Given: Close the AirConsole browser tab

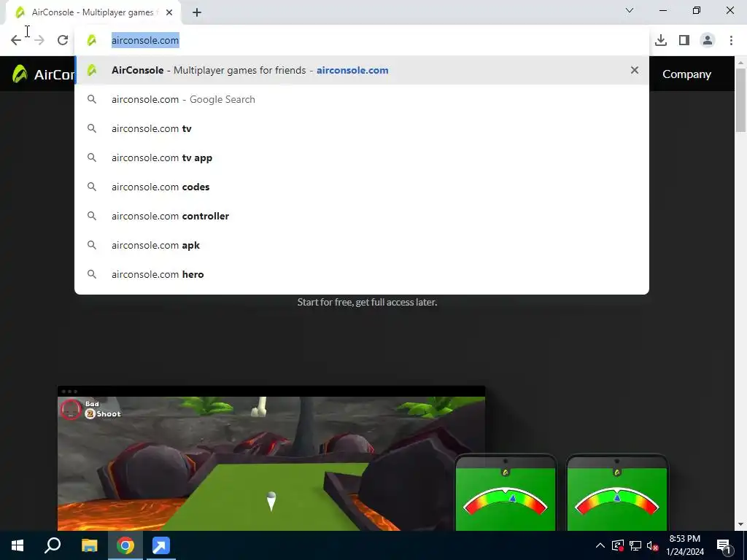Looking at the screenshot, I should click(x=169, y=12).
